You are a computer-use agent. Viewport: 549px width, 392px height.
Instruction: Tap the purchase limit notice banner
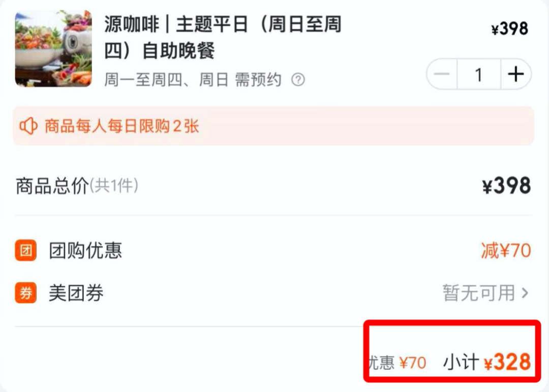(273, 126)
